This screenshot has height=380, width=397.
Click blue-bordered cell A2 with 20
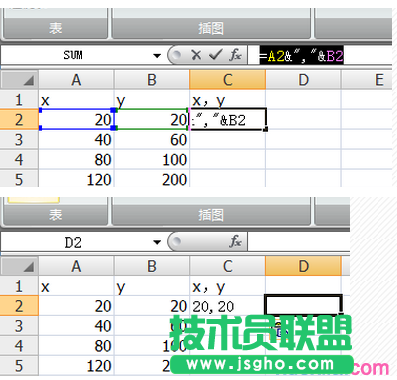click(77, 119)
